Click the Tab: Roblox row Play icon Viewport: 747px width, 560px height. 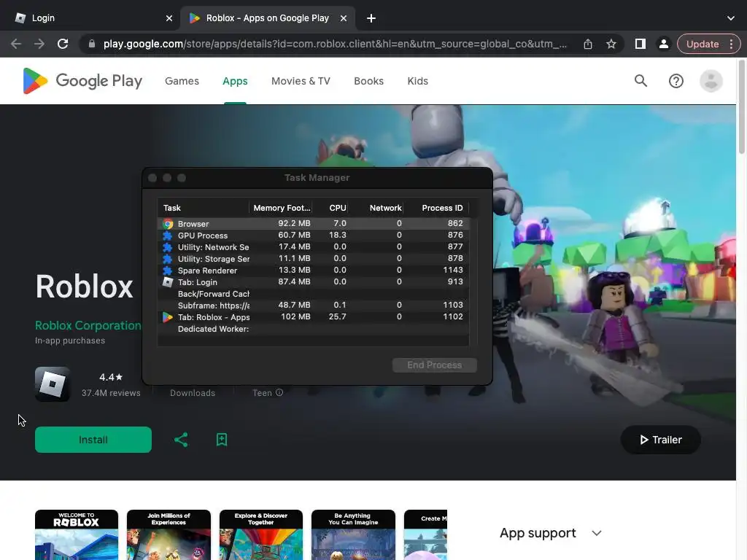pyautogui.click(x=168, y=317)
